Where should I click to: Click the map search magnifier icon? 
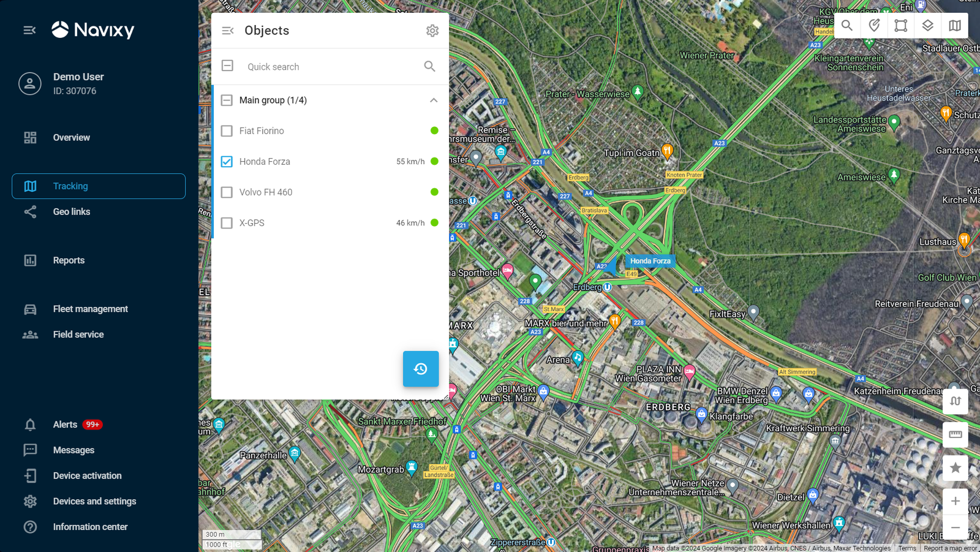tap(847, 26)
